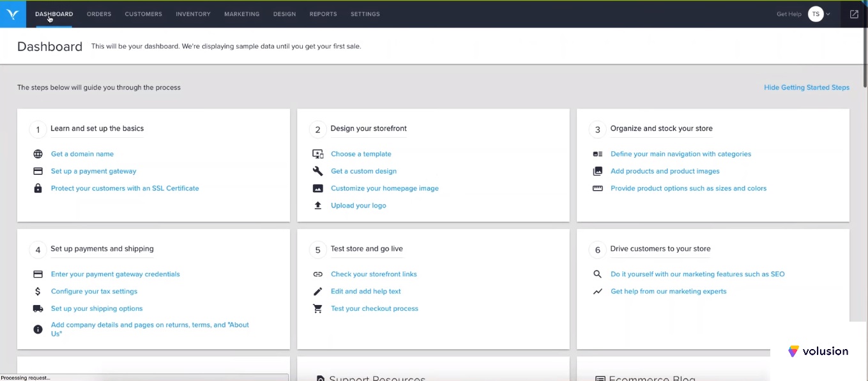Hide Getting Started Steps
Screen dimensions: 868x381
coord(806,87)
